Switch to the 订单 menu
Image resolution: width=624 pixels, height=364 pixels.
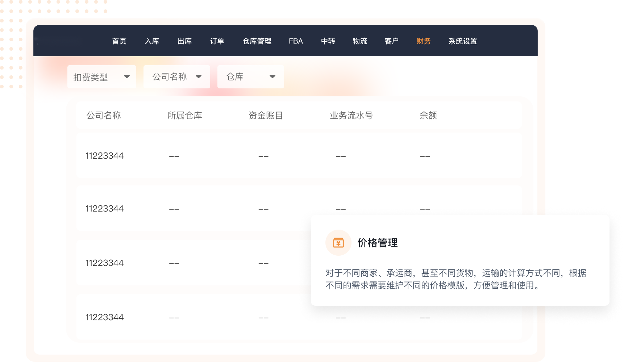(217, 41)
